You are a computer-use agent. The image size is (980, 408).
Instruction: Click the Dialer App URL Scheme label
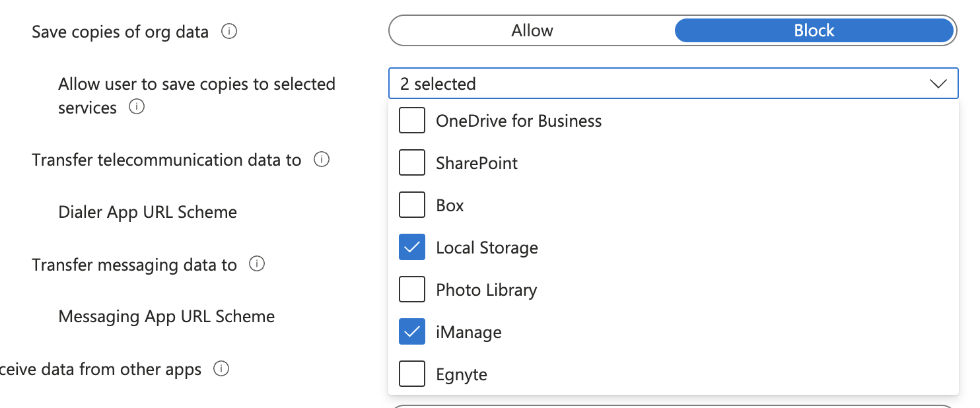[x=147, y=212]
